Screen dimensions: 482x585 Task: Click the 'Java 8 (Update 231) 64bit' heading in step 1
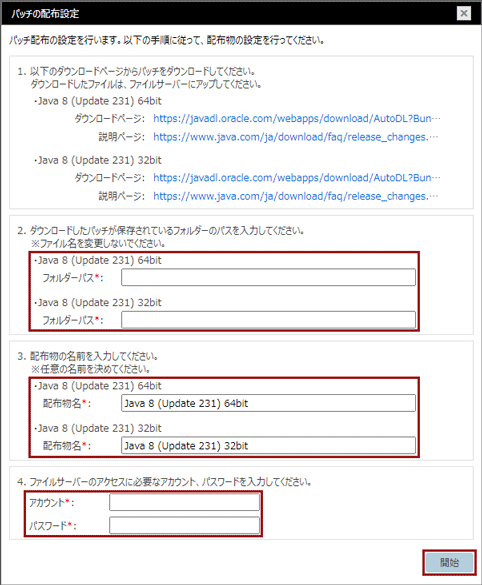pos(99,101)
